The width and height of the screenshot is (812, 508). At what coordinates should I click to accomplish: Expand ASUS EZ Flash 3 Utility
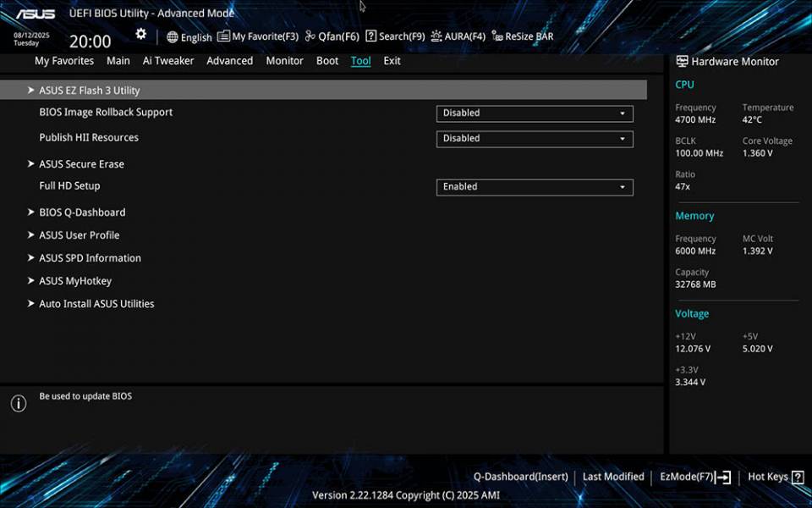click(89, 91)
